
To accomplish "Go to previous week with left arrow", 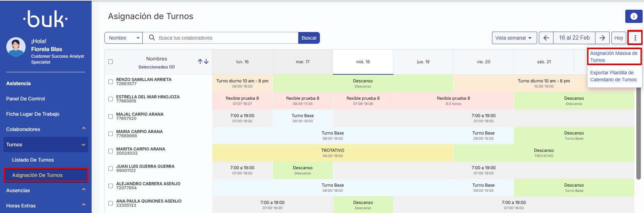I will click(x=546, y=38).
